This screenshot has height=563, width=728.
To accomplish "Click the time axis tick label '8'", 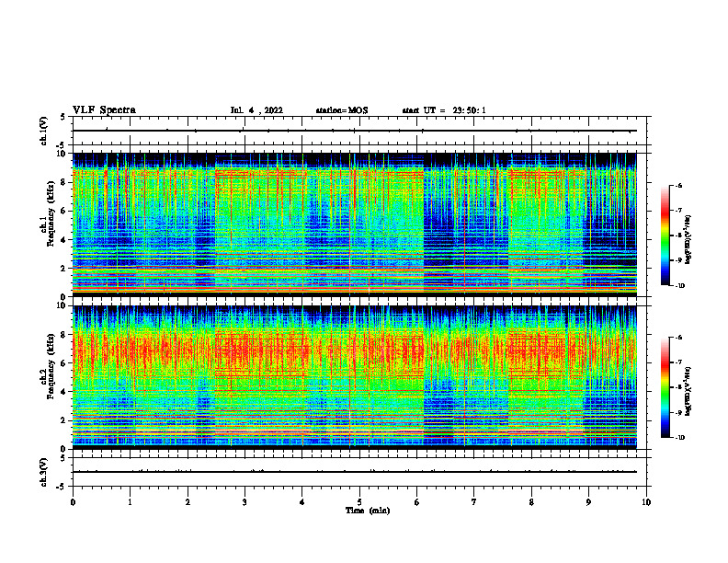I will [x=531, y=502].
